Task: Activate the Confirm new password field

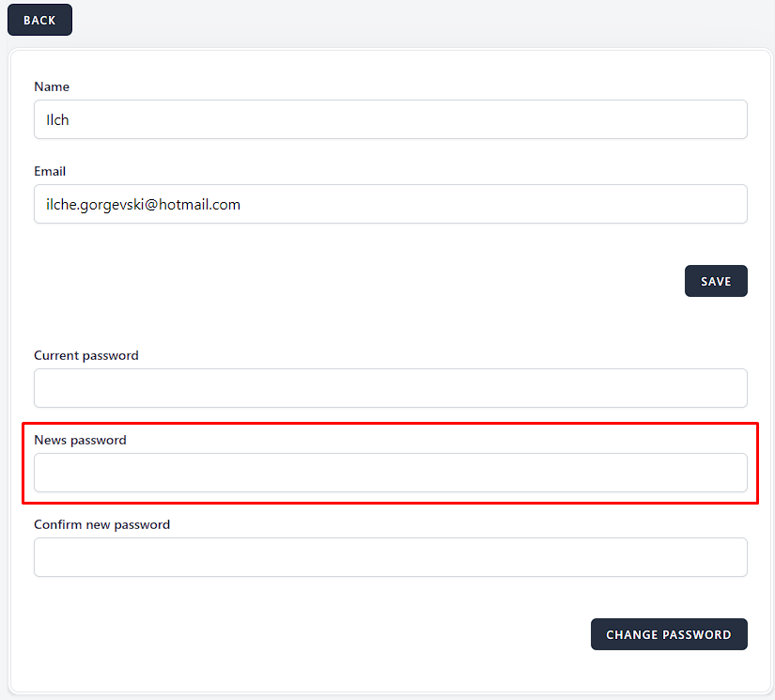Action: 390,557
